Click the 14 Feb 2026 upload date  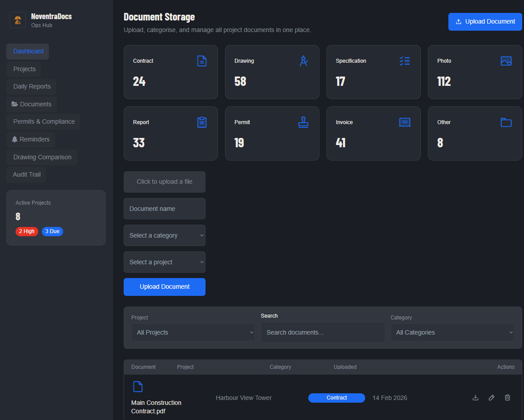(390, 398)
